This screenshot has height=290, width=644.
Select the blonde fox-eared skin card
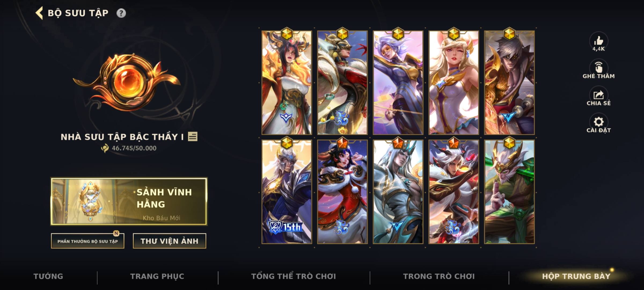[453, 82]
